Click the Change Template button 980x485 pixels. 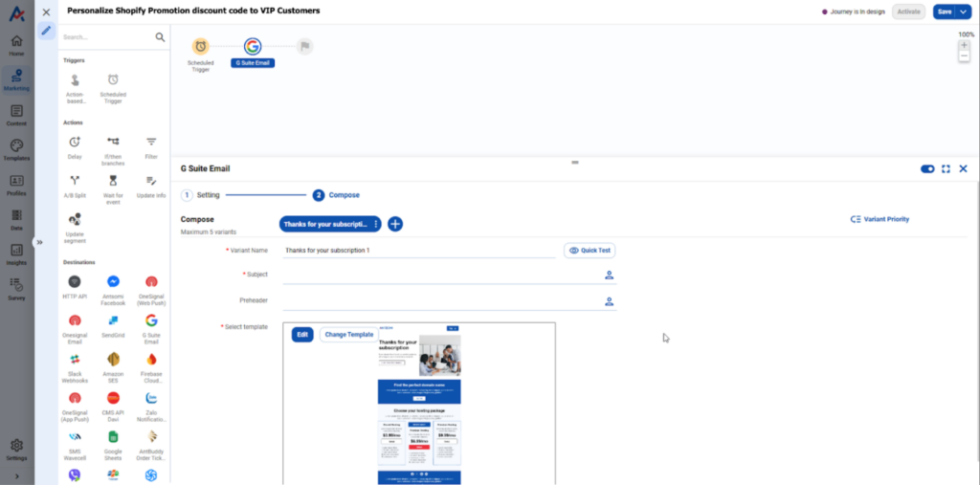click(x=348, y=335)
